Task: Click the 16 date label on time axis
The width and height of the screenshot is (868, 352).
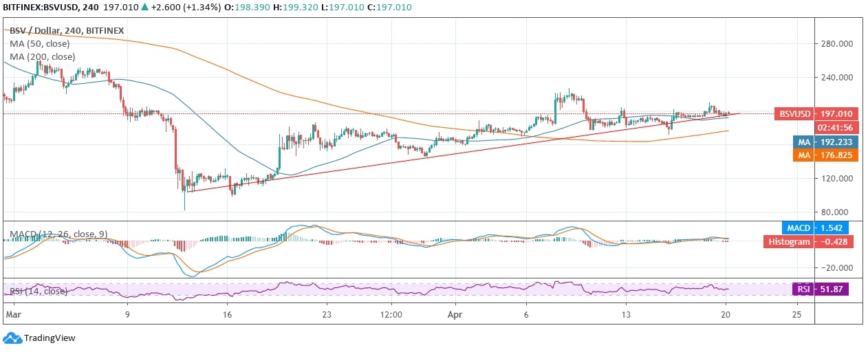Action: [x=228, y=314]
